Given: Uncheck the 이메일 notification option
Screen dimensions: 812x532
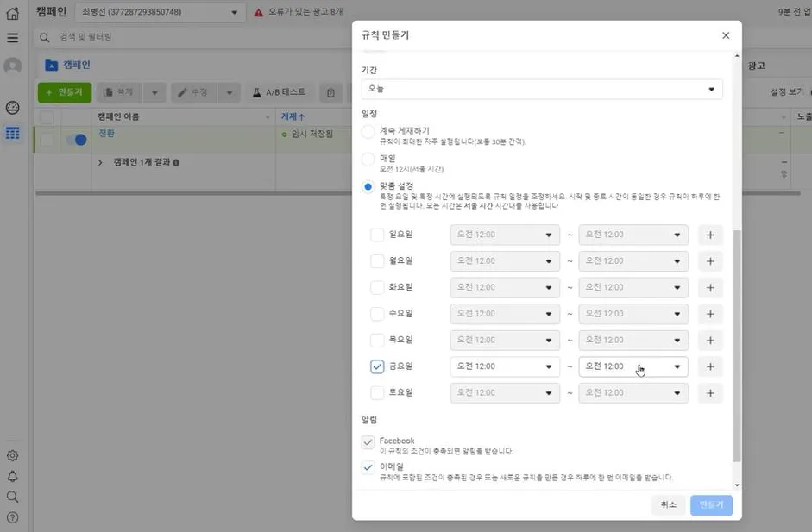Looking at the screenshot, I should (369, 466).
